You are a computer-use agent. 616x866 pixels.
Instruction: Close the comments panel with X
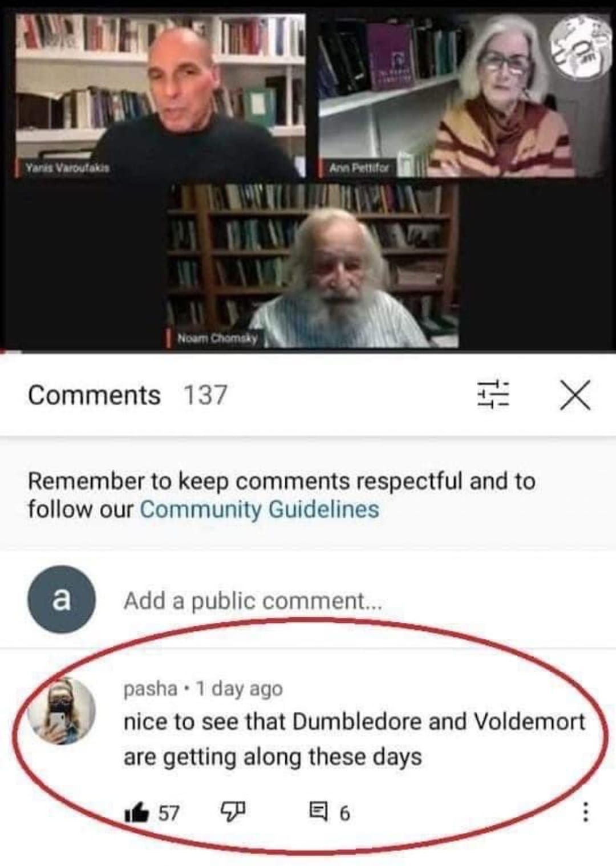coord(574,395)
